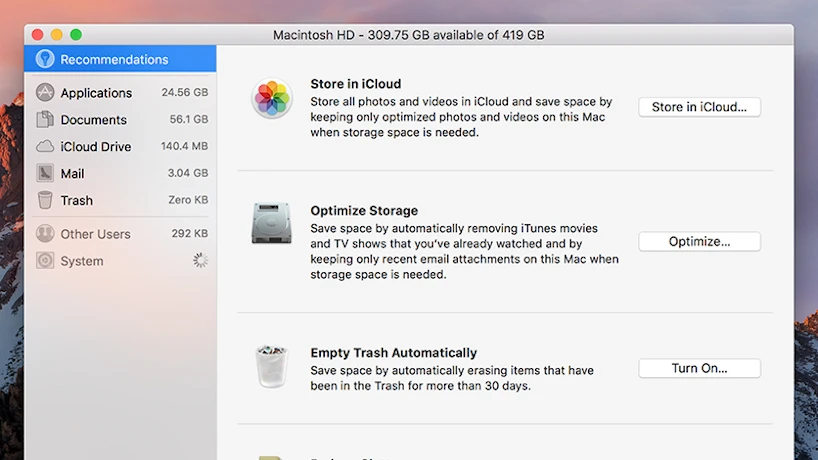This screenshot has width=818, height=460.
Task: Click the Optimize Storage heading text
Action: coord(364,211)
